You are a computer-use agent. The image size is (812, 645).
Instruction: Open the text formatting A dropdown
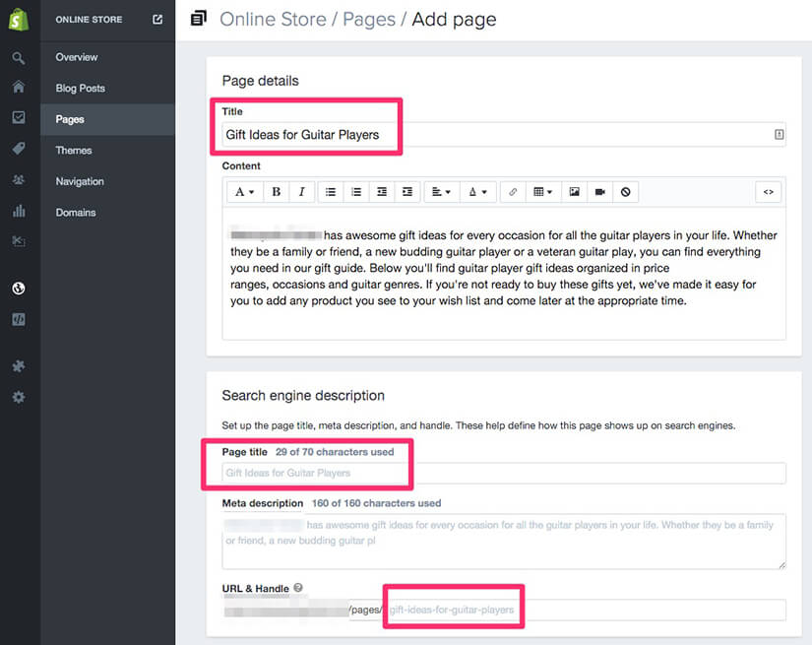pos(245,192)
